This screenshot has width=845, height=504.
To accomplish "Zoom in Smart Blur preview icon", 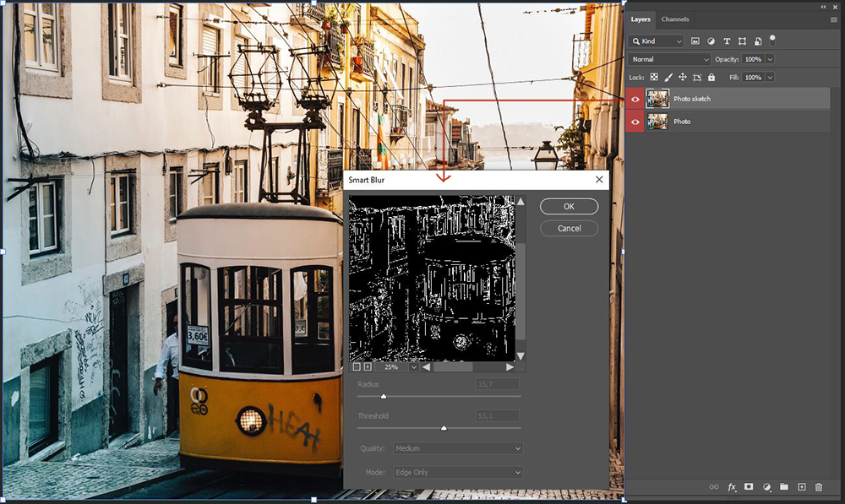I will click(x=368, y=366).
